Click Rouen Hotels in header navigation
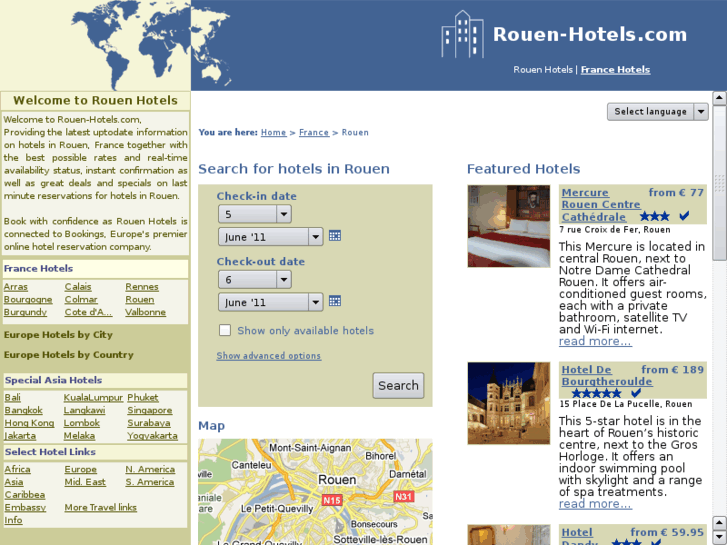The width and height of the screenshot is (727, 545). click(543, 70)
